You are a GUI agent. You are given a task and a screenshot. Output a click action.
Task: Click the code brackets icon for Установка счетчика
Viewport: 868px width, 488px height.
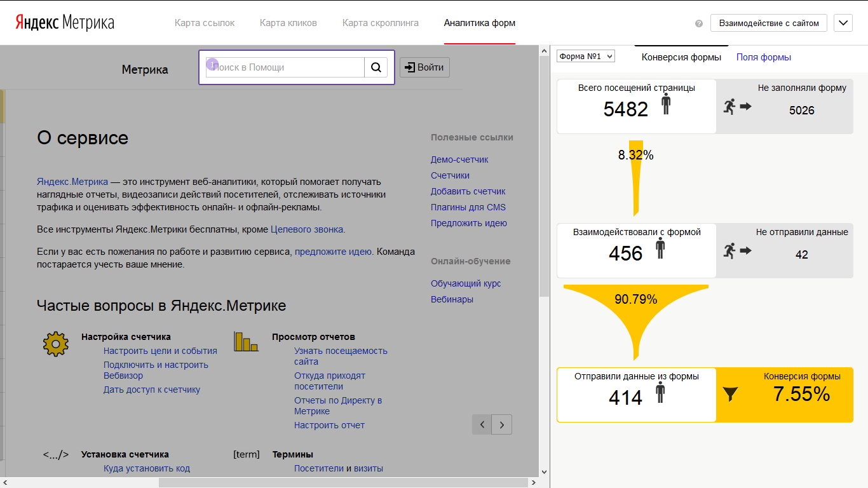pos(55,454)
